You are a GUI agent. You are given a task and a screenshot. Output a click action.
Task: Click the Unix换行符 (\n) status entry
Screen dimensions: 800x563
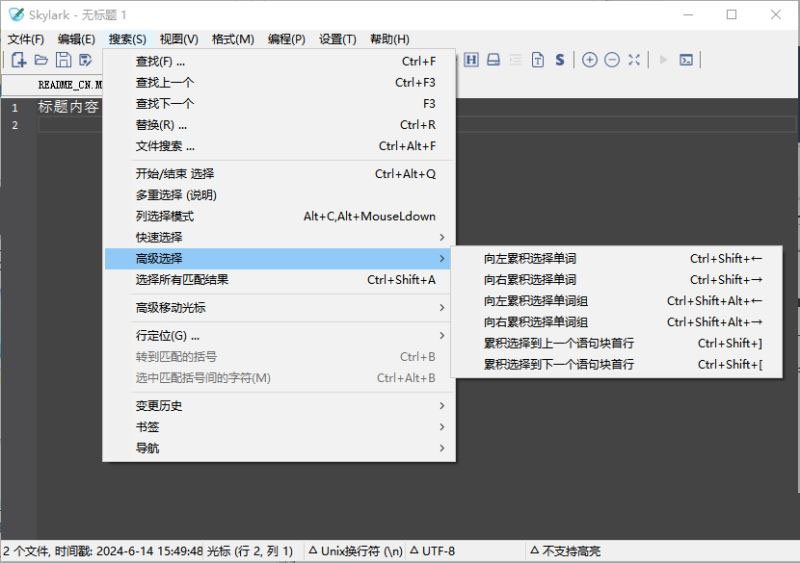pos(362,551)
